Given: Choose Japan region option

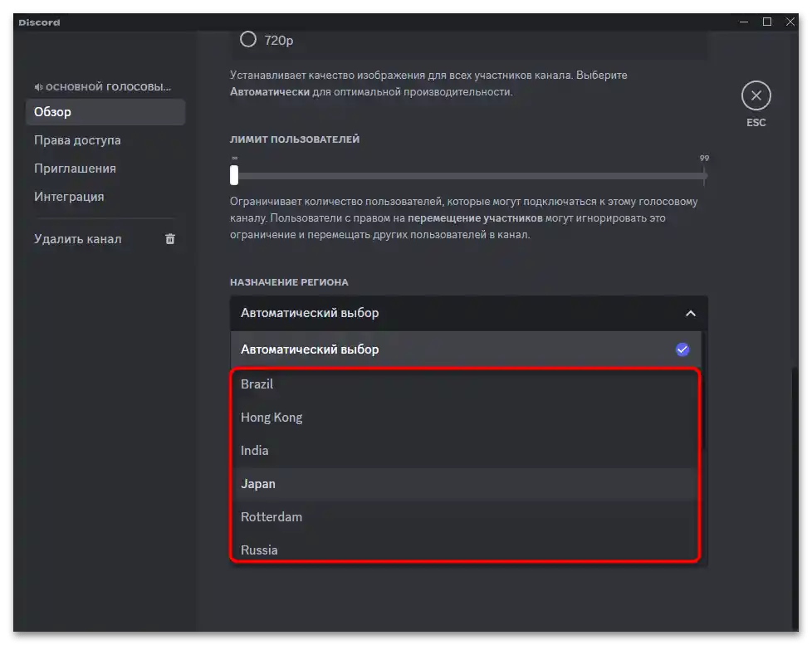Looking at the screenshot, I should pyautogui.click(x=258, y=484).
